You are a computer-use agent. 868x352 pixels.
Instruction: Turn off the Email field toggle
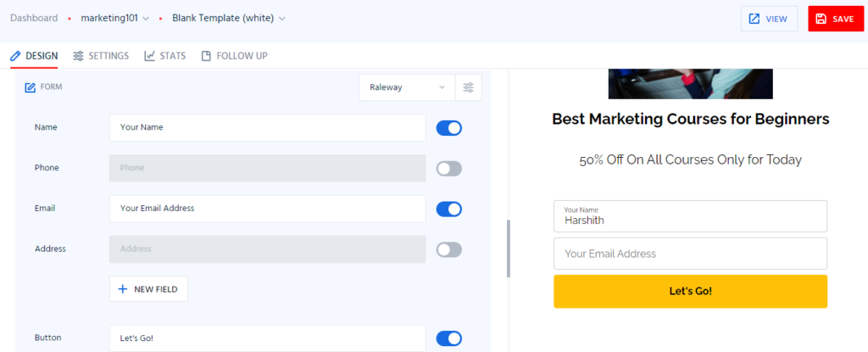pyautogui.click(x=449, y=209)
